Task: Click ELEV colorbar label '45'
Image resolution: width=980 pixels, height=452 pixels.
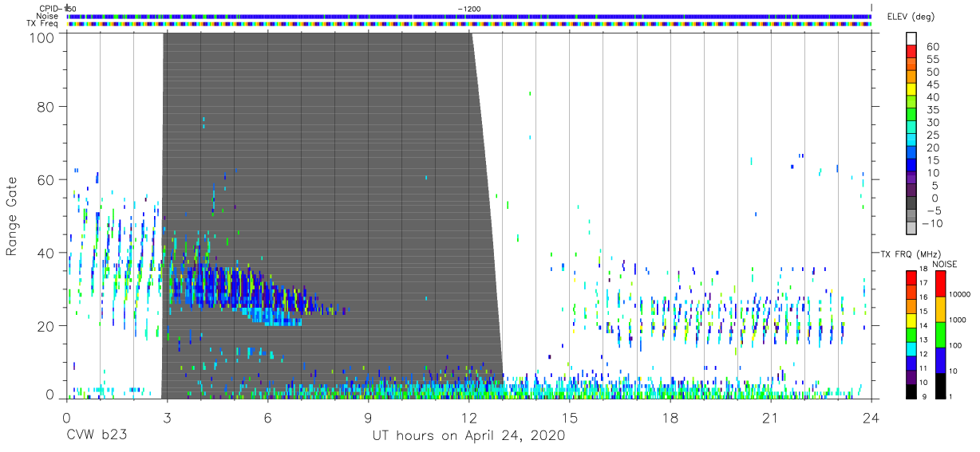Action: (933, 85)
